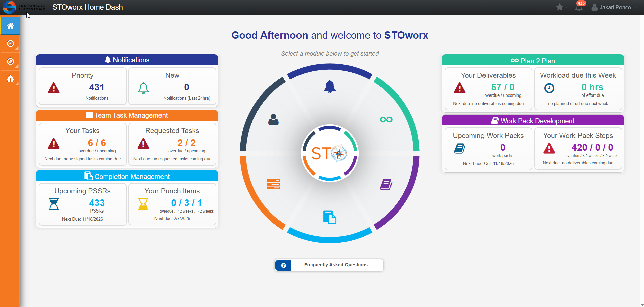The width and height of the screenshot is (644, 307).
Task: Click the Sustainable Elements logo
Action: pos(24,7)
